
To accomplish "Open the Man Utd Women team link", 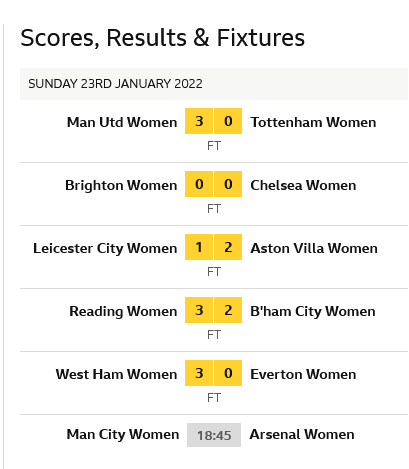I will pyautogui.click(x=122, y=122).
